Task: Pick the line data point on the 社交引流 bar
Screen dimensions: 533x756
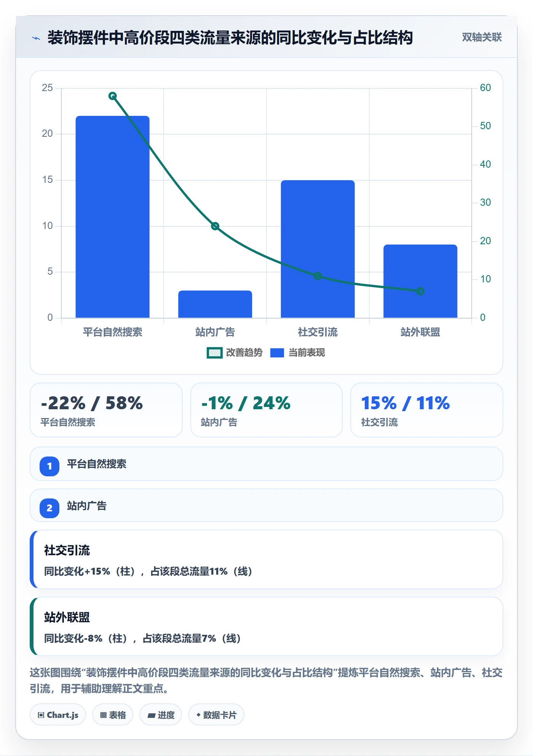Action: [318, 276]
